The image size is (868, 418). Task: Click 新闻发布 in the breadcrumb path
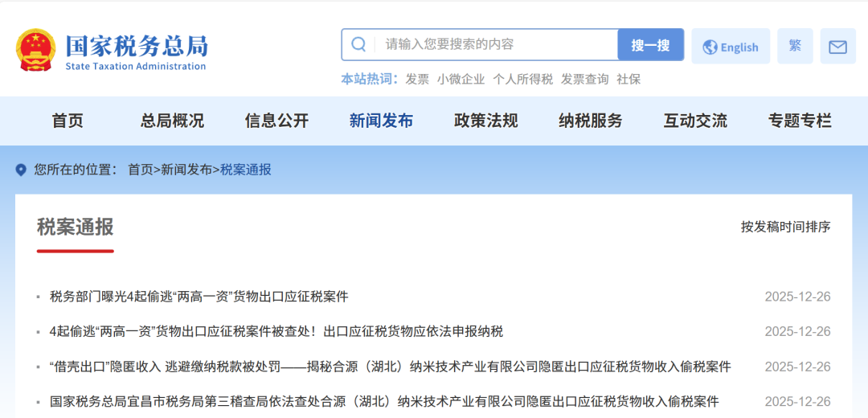(x=186, y=170)
